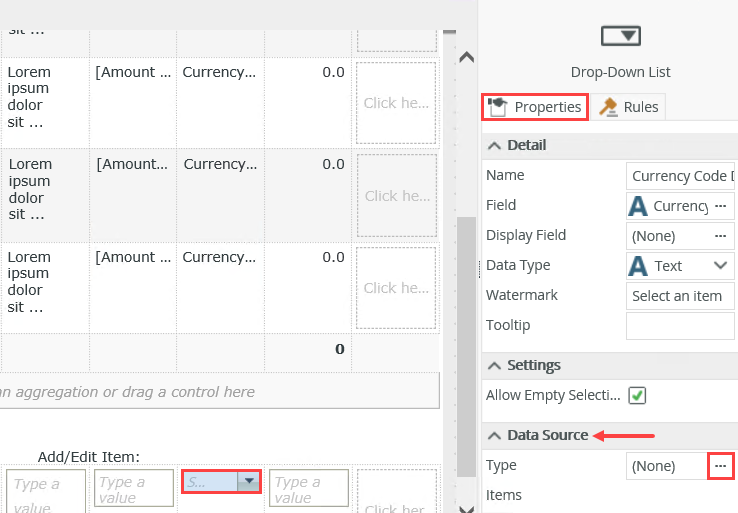Click the Display Field (None) value
The width and height of the screenshot is (738, 513).
point(653,236)
